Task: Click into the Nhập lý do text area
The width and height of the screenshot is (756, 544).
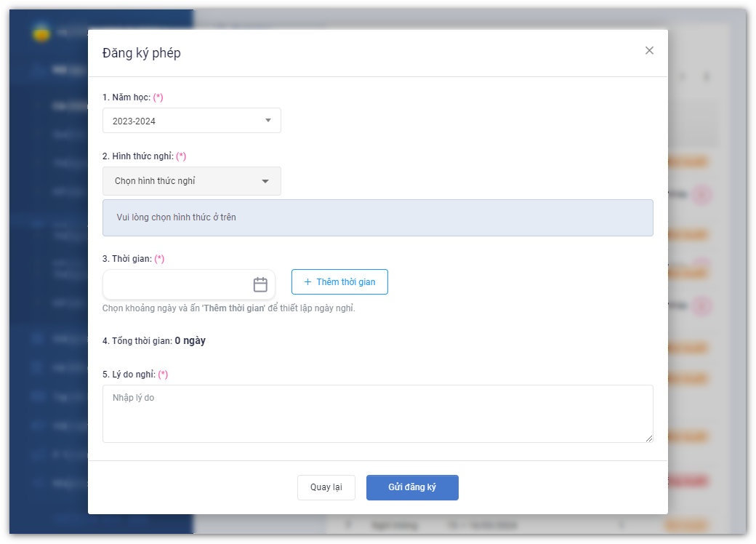Action: (x=377, y=413)
